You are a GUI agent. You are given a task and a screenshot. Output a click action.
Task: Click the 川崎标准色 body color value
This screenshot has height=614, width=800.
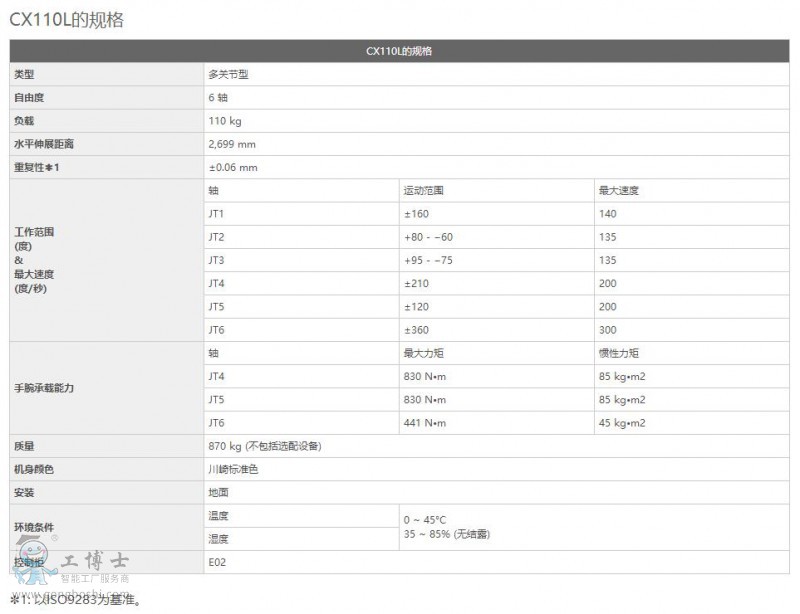pos(232,469)
